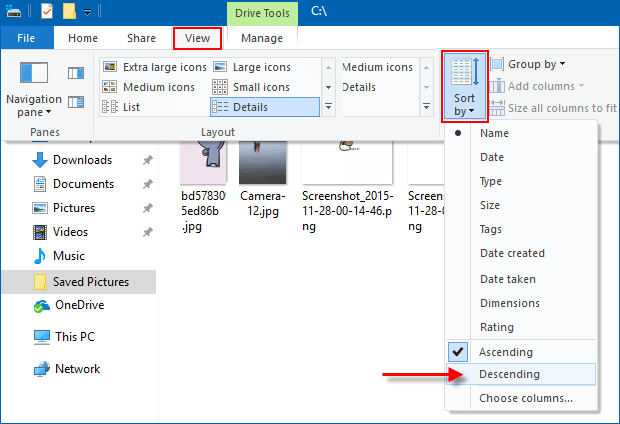Select Saved Pictures folder in sidebar
The image size is (620, 424).
point(90,281)
